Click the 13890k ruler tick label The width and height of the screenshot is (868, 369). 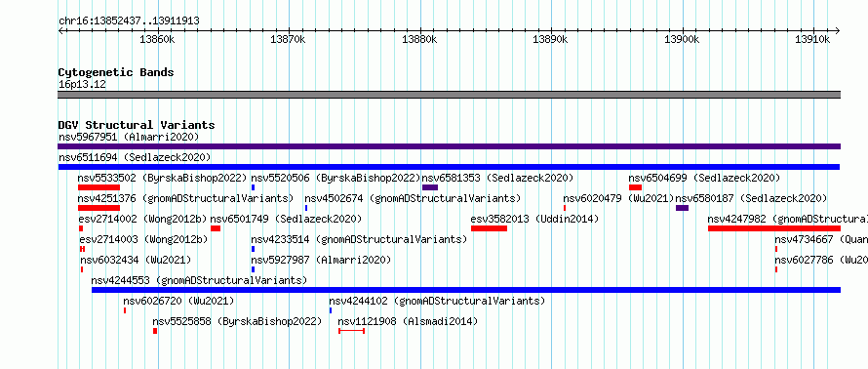(x=550, y=40)
